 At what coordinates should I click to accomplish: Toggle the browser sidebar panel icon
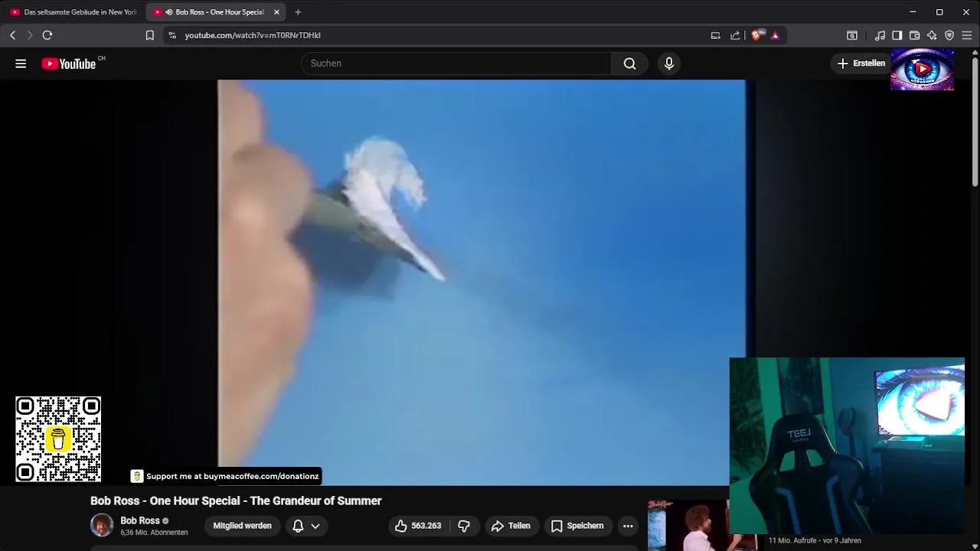897,35
